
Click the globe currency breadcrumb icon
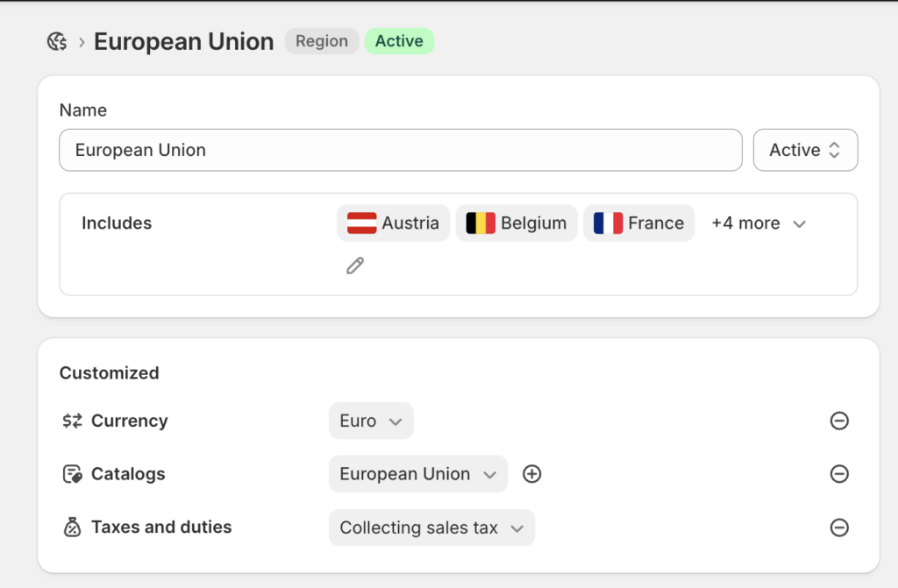(55, 40)
